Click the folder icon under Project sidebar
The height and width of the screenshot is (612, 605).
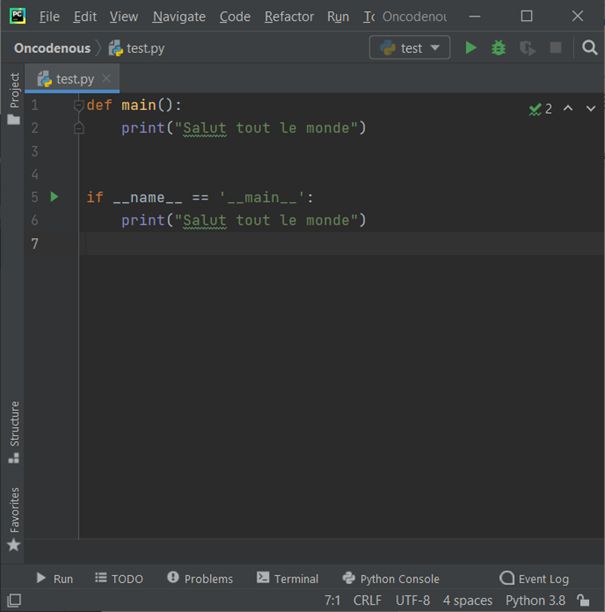(14, 119)
